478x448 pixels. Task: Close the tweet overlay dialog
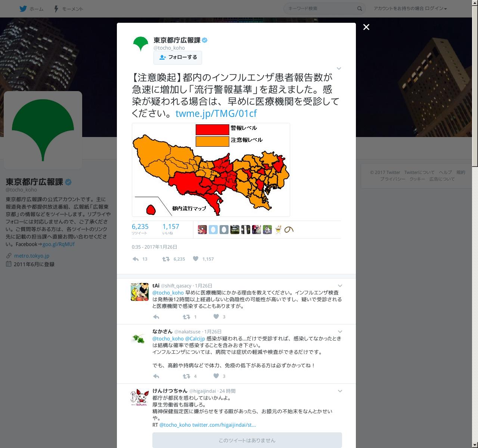(366, 27)
